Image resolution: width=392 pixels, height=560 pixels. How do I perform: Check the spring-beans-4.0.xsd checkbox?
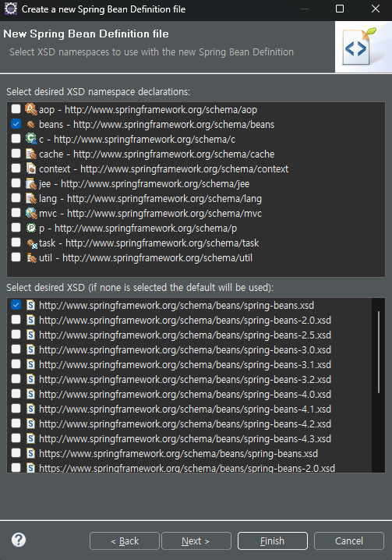coord(16,394)
